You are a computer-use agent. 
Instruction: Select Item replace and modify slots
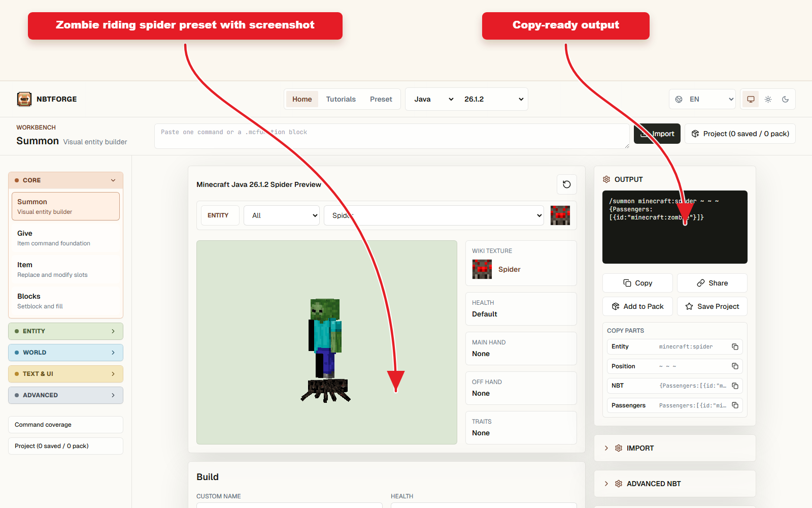[65, 269]
